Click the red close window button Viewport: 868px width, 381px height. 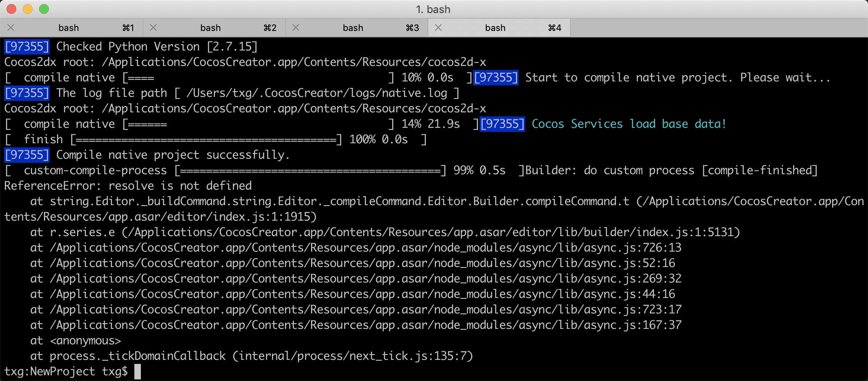pos(11,9)
